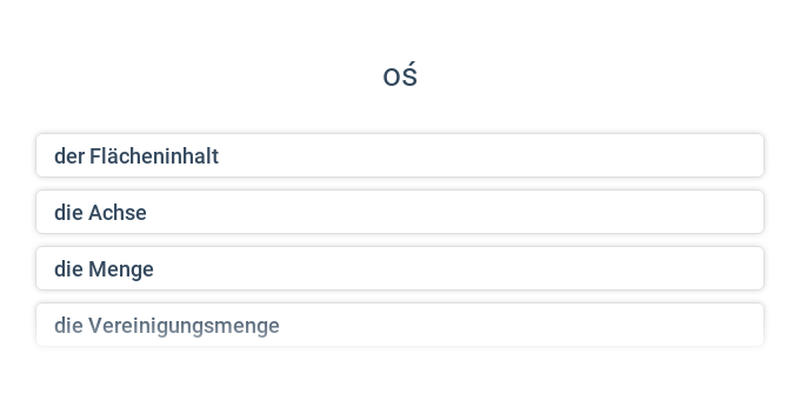Pick the translation meaning 'union set'

coord(400,325)
